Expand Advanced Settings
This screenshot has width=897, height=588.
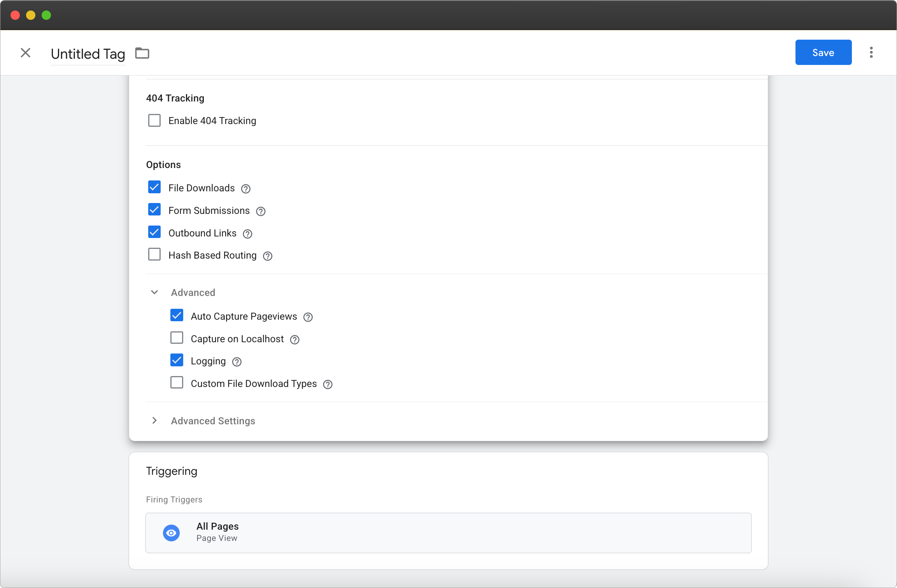[x=154, y=420]
